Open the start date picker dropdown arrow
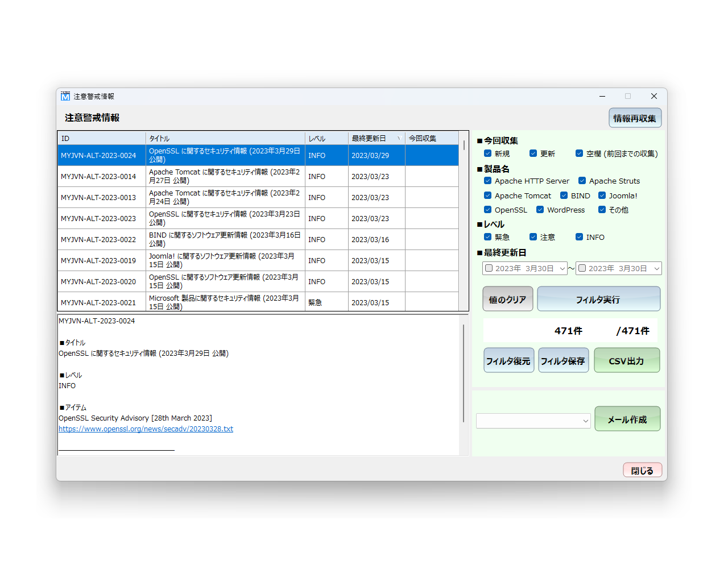This screenshot has height=582, width=728. (x=562, y=268)
